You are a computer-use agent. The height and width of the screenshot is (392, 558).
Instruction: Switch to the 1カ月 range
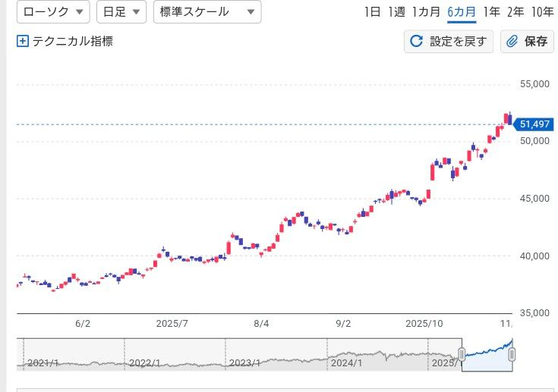pyautogui.click(x=426, y=12)
